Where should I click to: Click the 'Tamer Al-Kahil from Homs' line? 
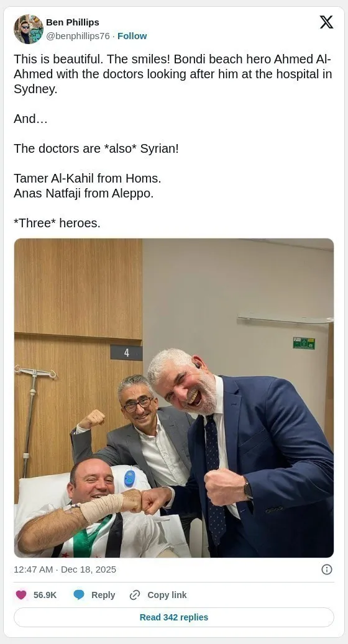coord(88,178)
